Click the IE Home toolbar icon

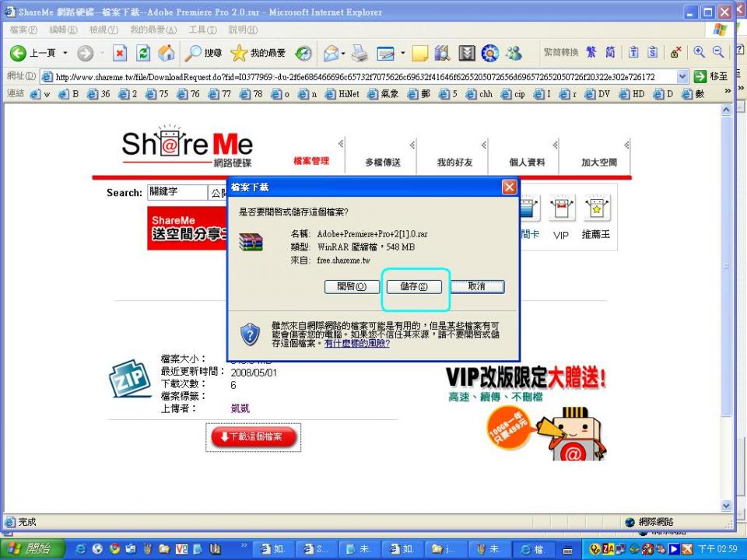tap(166, 53)
